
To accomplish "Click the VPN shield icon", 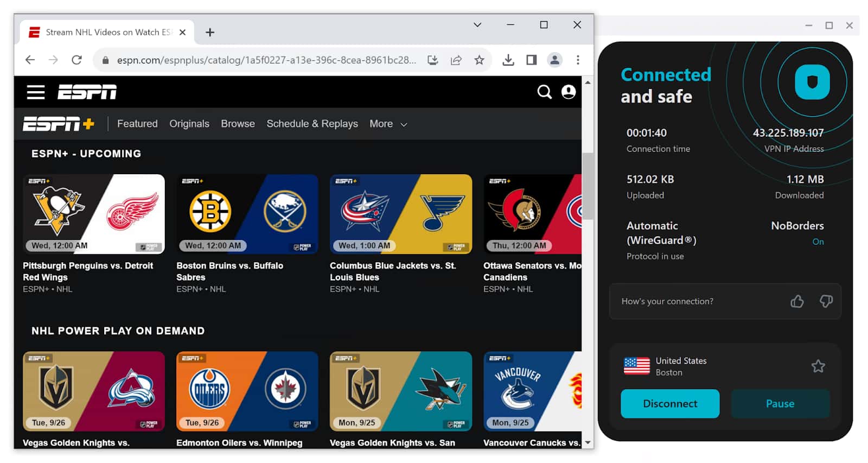I will point(812,82).
